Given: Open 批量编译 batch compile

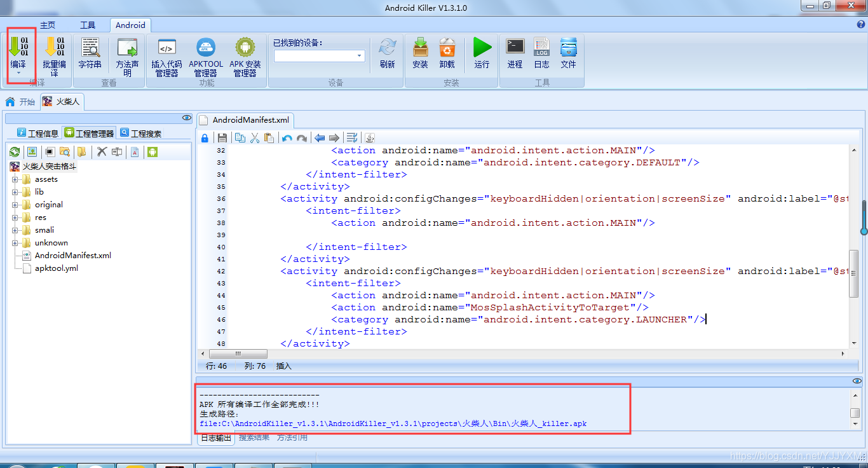Looking at the screenshot, I should pos(54,56).
